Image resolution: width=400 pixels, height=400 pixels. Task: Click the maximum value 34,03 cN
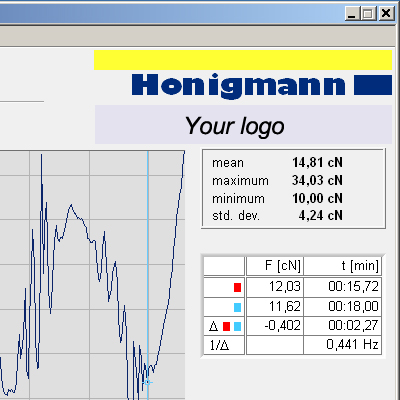point(317,180)
